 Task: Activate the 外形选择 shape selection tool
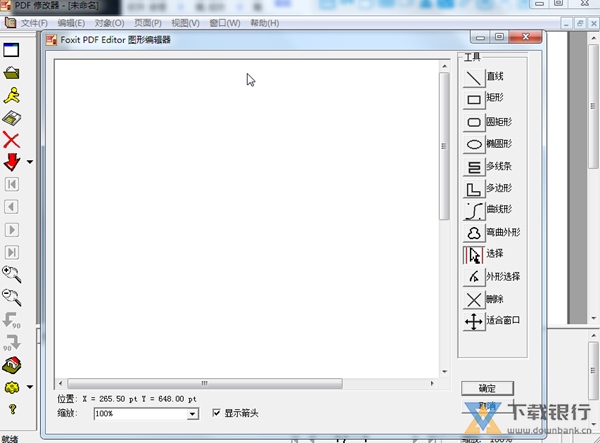coord(474,277)
